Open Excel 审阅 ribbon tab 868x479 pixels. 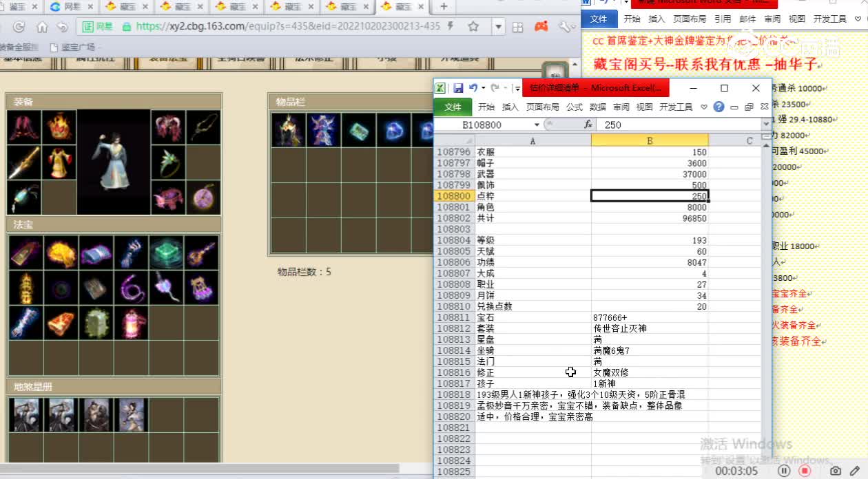(621, 107)
